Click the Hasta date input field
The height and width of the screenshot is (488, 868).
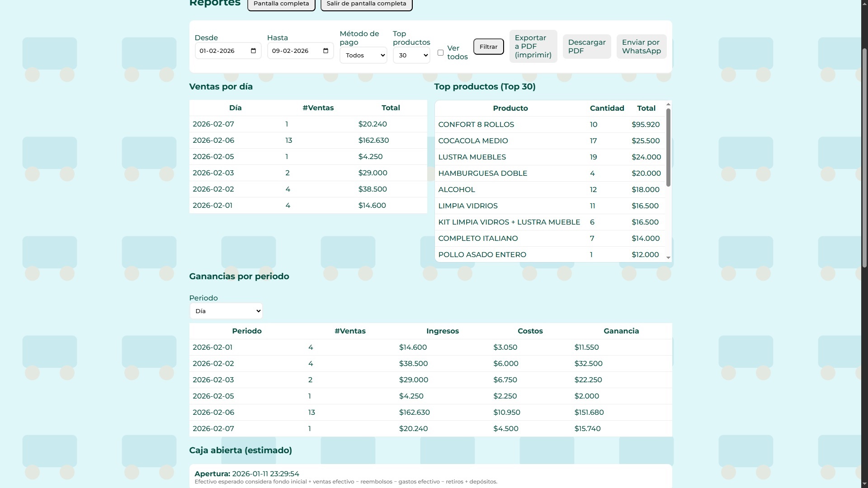[294, 51]
